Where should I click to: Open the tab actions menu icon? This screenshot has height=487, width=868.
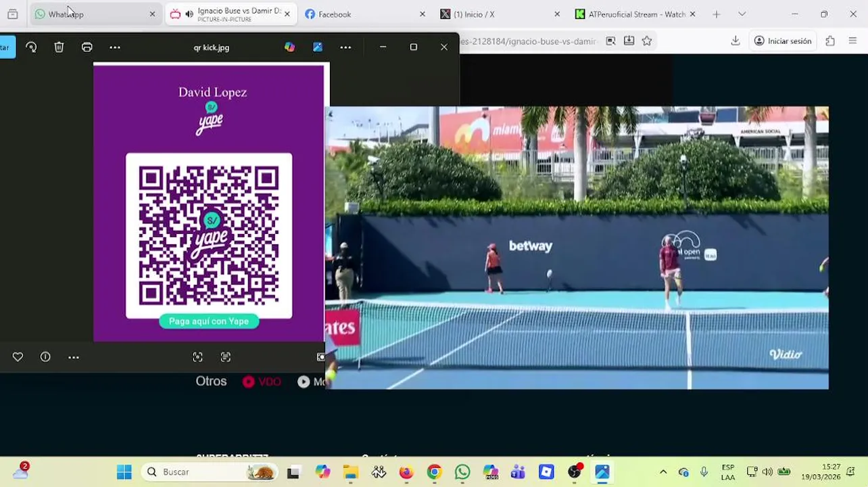tap(12, 14)
